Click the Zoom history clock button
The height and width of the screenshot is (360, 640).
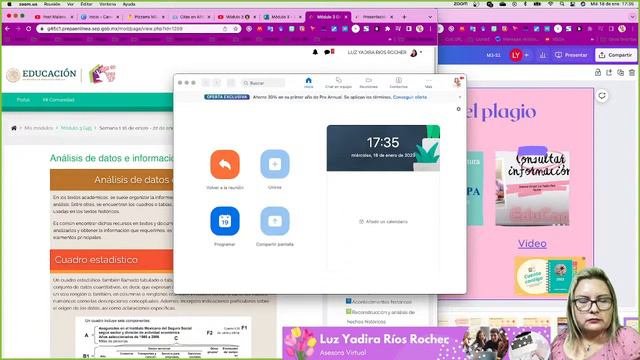coord(231,83)
